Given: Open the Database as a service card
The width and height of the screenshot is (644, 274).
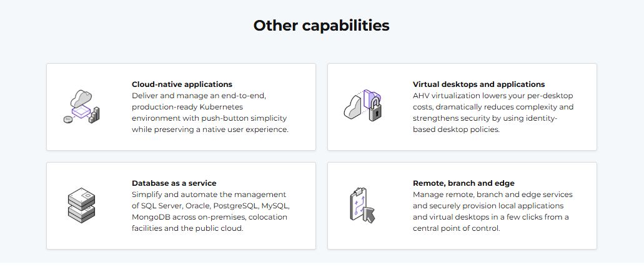Looking at the screenshot, I should pos(181,240).
